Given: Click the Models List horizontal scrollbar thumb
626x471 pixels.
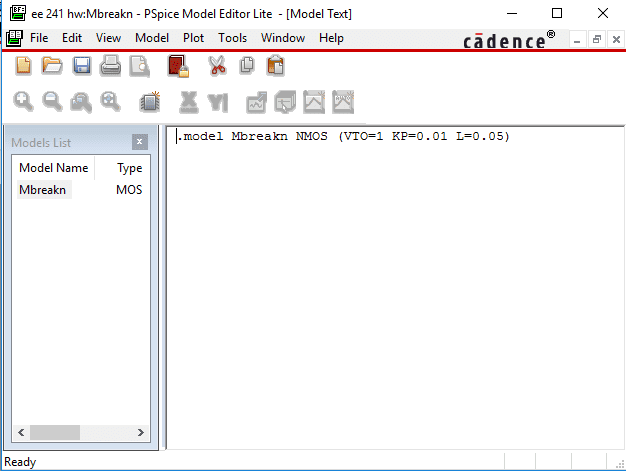Looking at the screenshot, I should point(55,432).
